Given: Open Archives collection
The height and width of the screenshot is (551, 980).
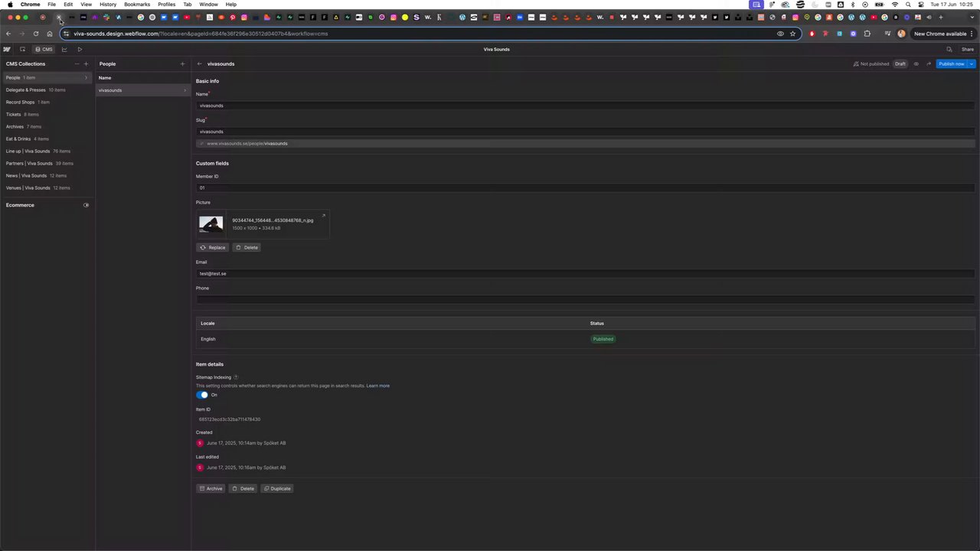Looking at the screenshot, I should click(x=47, y=127).
